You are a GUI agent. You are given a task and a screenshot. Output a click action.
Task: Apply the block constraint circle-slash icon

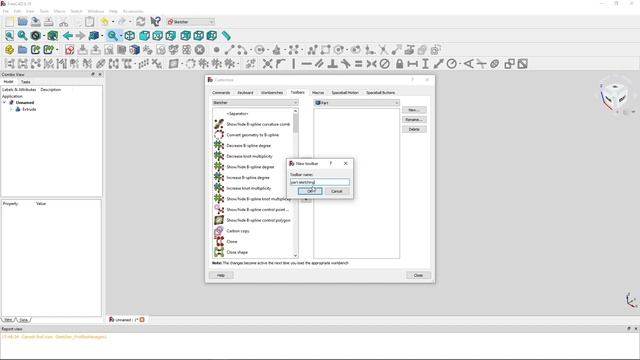[384, 64]
